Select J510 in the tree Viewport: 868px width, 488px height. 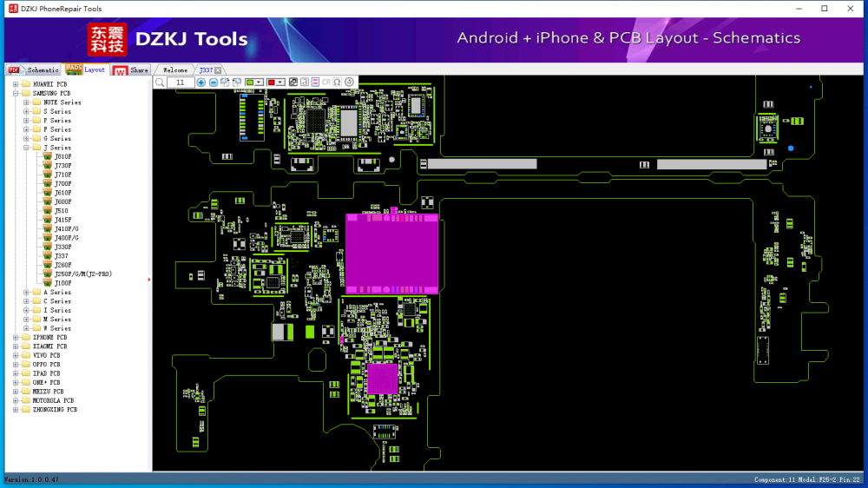61,211
